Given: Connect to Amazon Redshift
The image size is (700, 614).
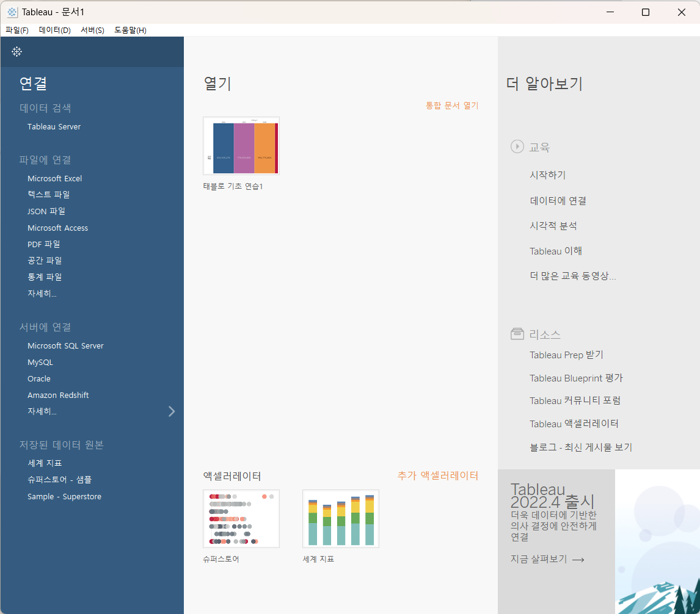Looking at the screenshot, I should click(x=58, y=395).
